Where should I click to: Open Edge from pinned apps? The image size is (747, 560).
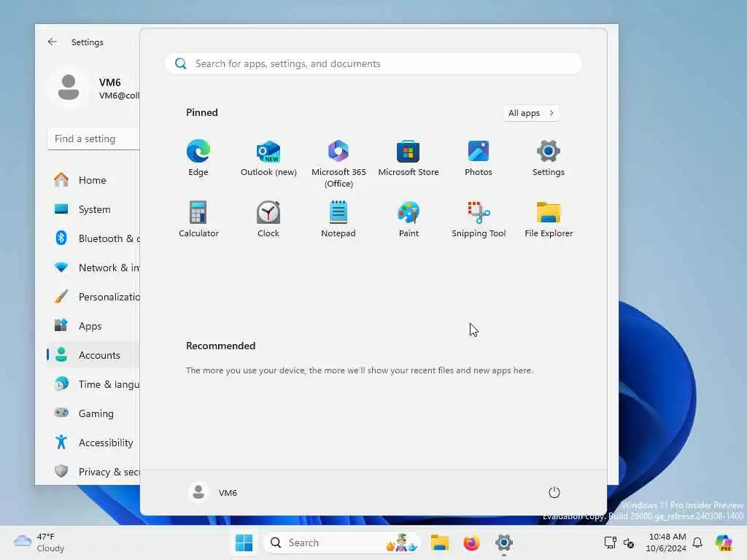pyautogui.click(x=198, y=158)
